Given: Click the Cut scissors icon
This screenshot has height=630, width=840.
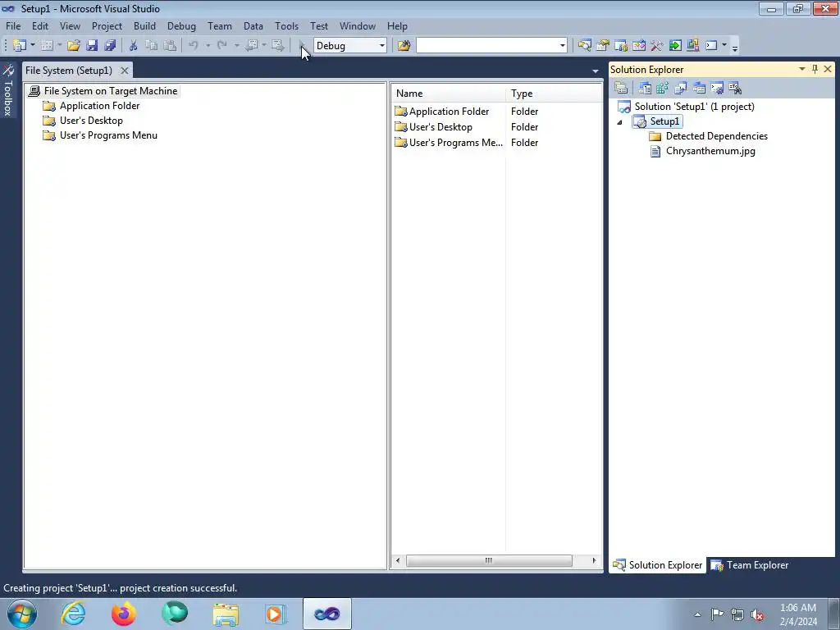Looking at the screenshot, I should click(x=133, y=46).
